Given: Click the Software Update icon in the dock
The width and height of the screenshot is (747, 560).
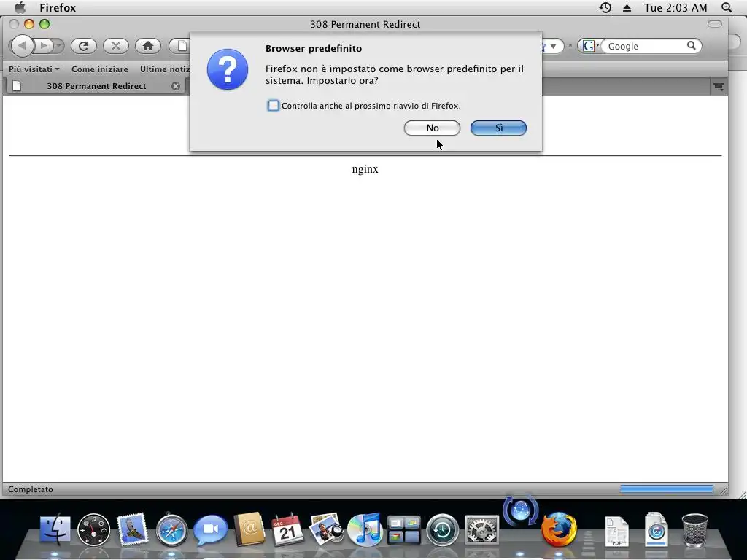Looking at the screenshot, I should coord(520,510).
